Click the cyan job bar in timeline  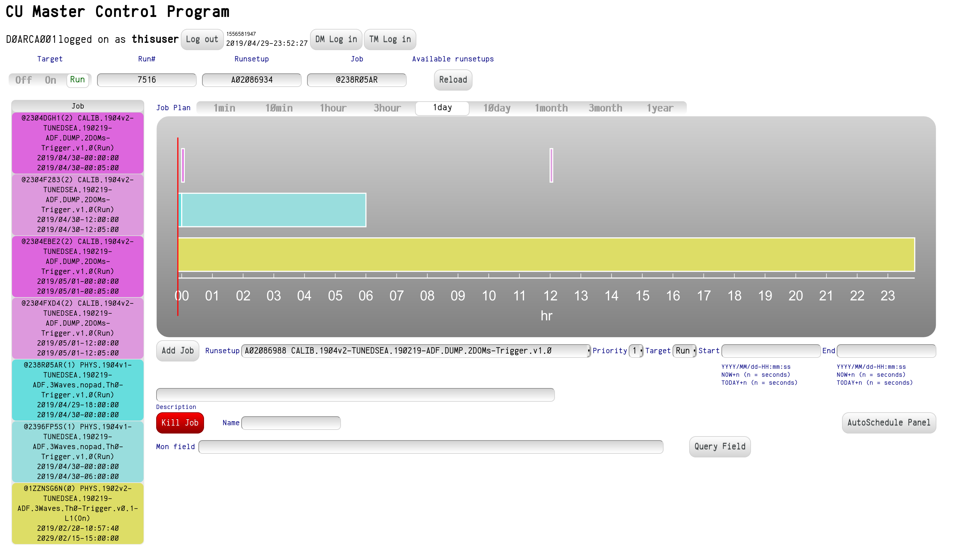point(273,210)
